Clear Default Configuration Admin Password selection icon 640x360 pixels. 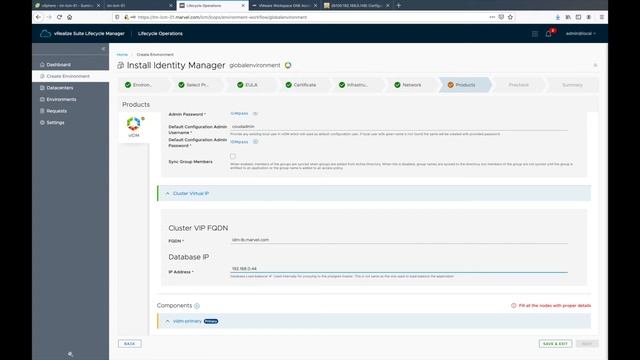click(x=255, y=142)
